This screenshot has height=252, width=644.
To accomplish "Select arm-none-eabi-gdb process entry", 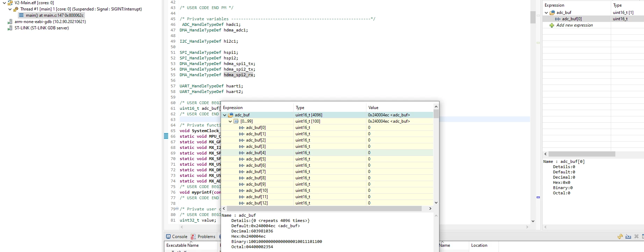I will coord(50,22).
